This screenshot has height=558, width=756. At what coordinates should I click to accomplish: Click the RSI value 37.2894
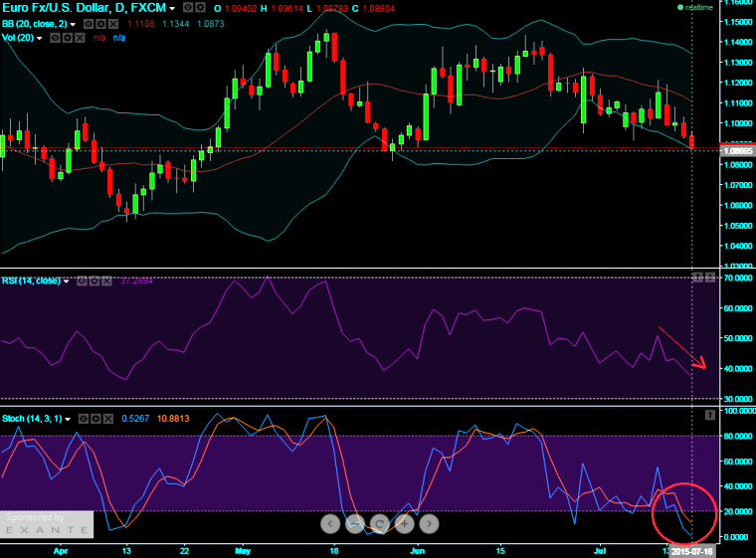click(136, 280)
